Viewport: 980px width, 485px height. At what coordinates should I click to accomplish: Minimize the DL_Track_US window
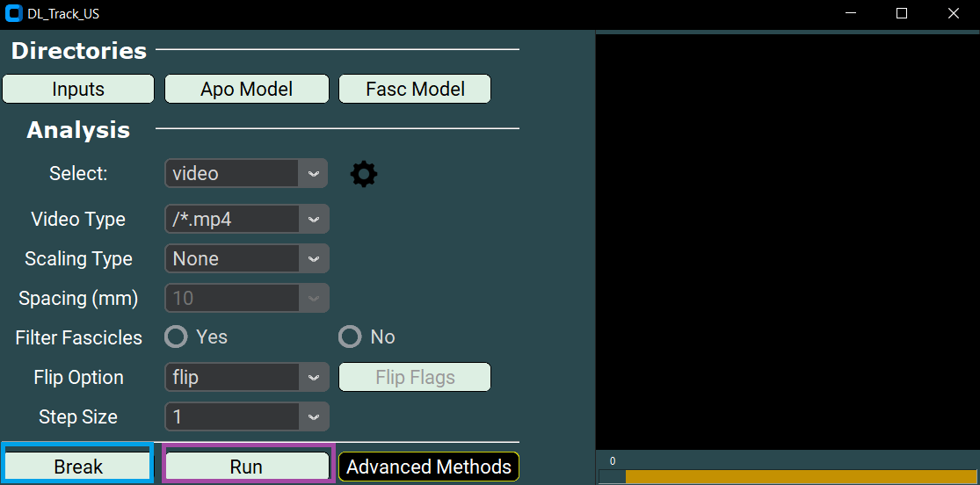[850, 14]
